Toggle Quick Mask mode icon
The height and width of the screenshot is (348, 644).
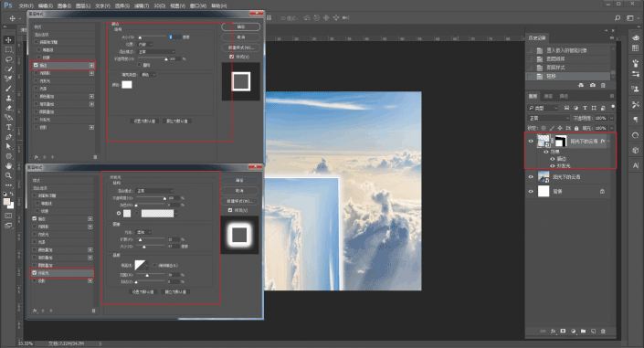point(8,216)
